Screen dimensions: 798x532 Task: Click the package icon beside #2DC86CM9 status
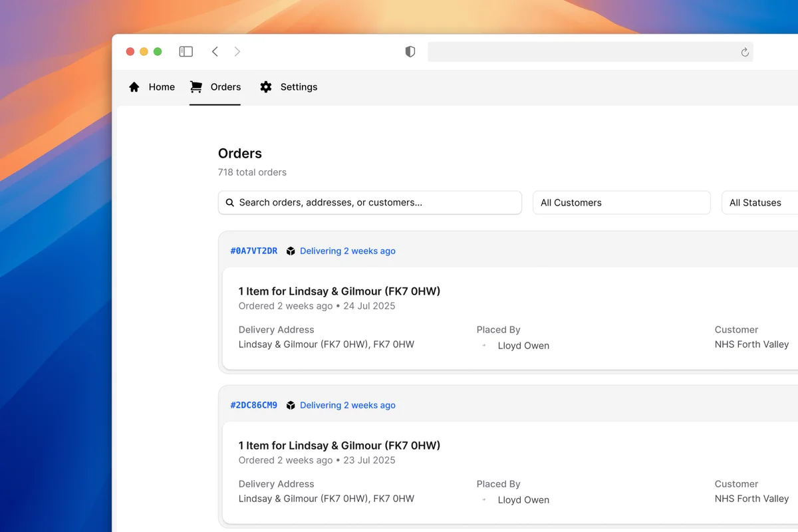291,405
